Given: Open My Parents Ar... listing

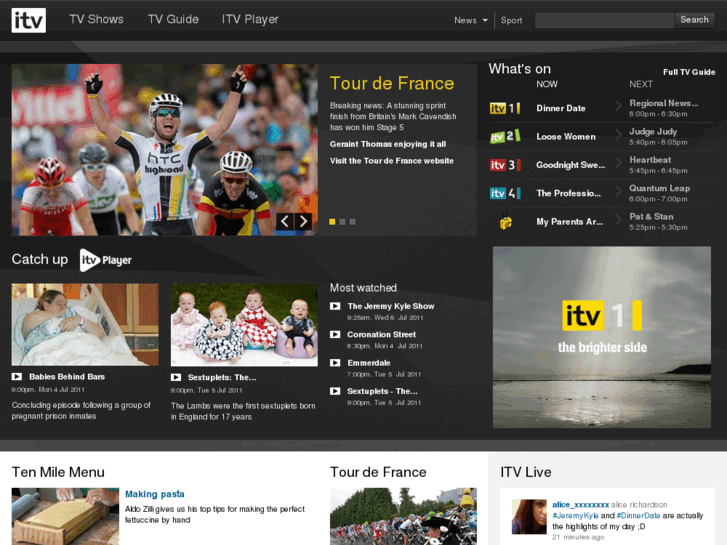Looking at the screenshot, I should tap(570, 222).
